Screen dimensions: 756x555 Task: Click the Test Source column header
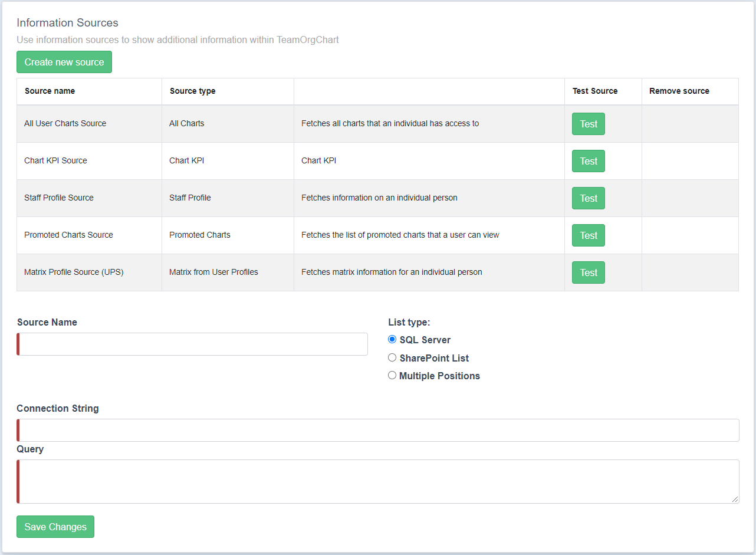[595, 91]
